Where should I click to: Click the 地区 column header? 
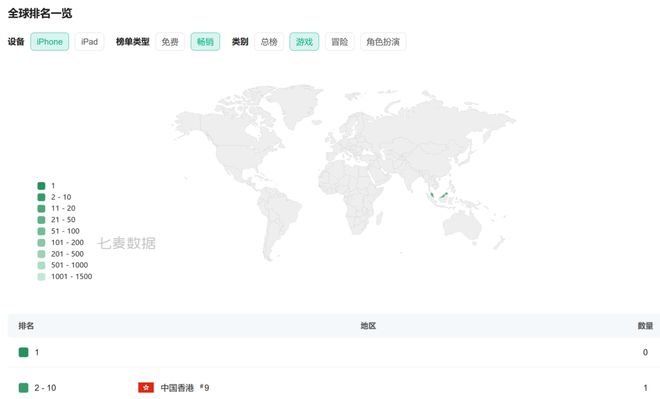(368, 325)
